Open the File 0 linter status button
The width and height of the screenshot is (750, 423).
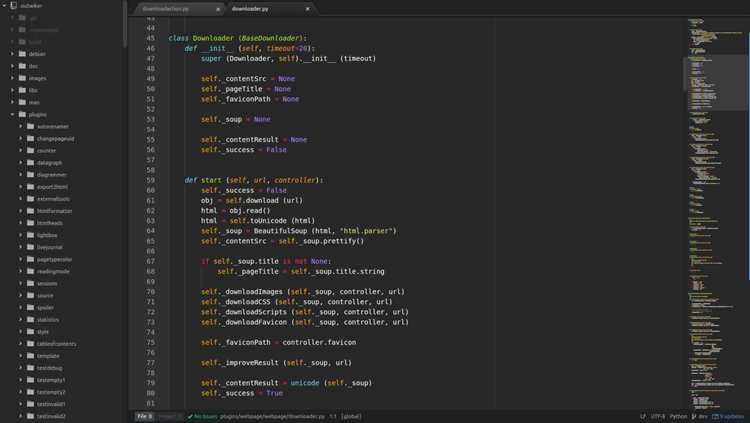(144, 416)
